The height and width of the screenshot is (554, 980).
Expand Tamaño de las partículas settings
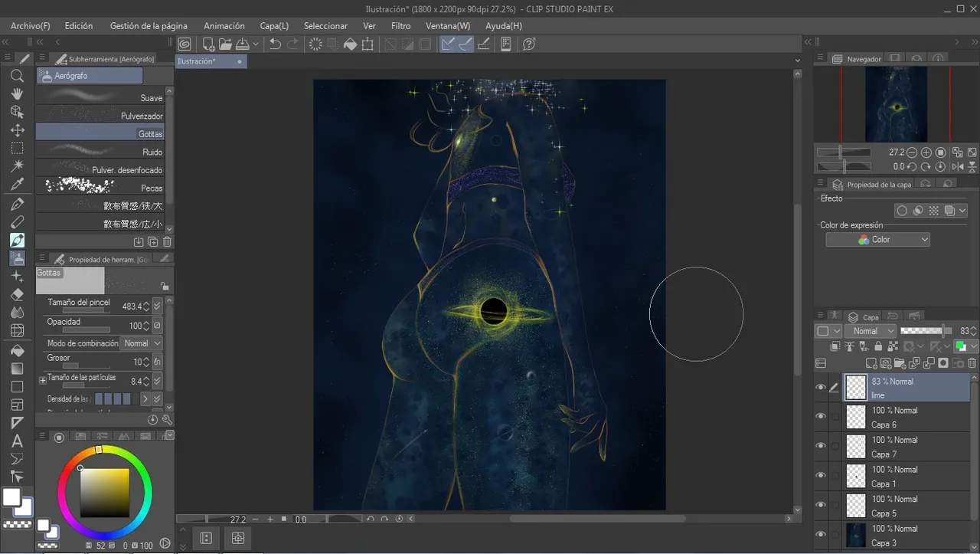43,380
